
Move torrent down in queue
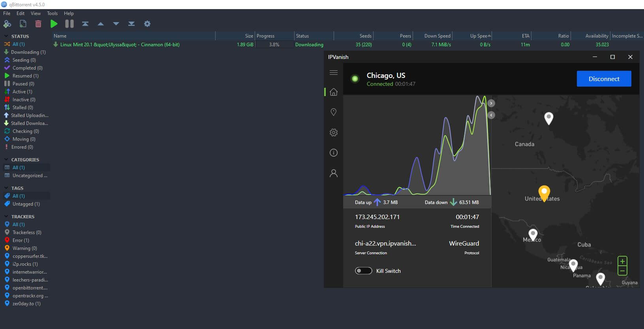tap(116, 24)
